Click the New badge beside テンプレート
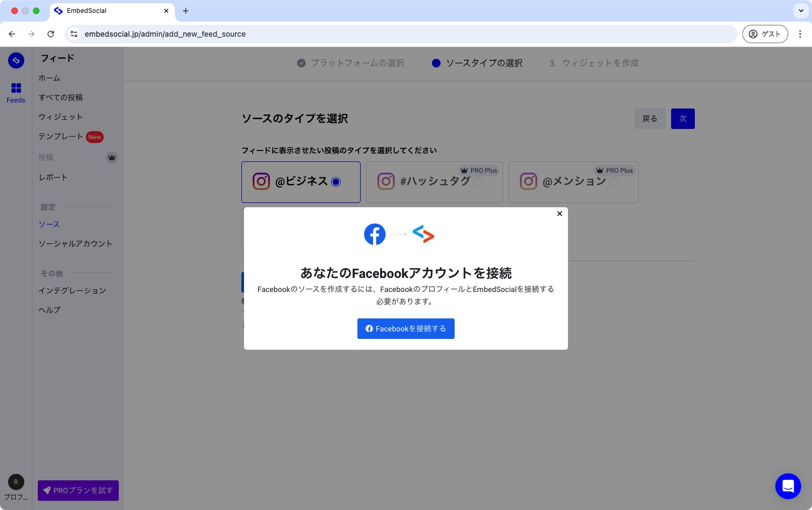 pos(95,137)
